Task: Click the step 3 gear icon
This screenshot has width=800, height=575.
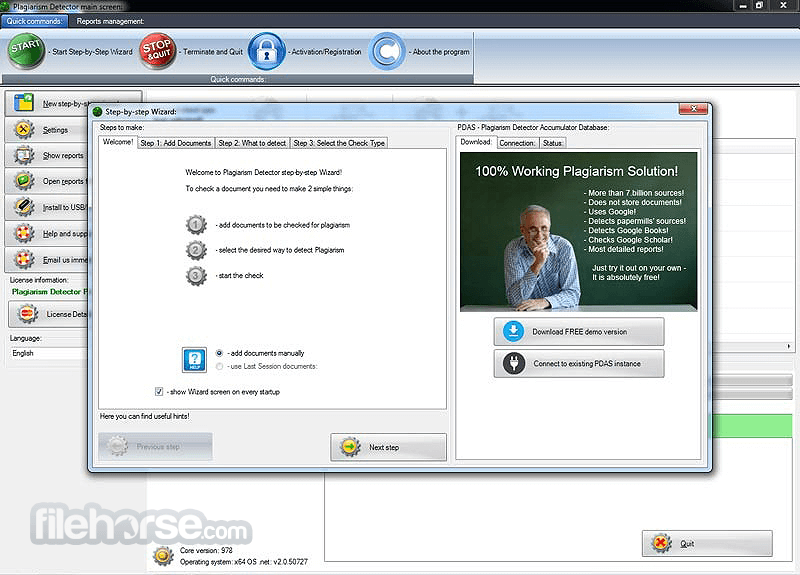Action: [x=196, y=276]
